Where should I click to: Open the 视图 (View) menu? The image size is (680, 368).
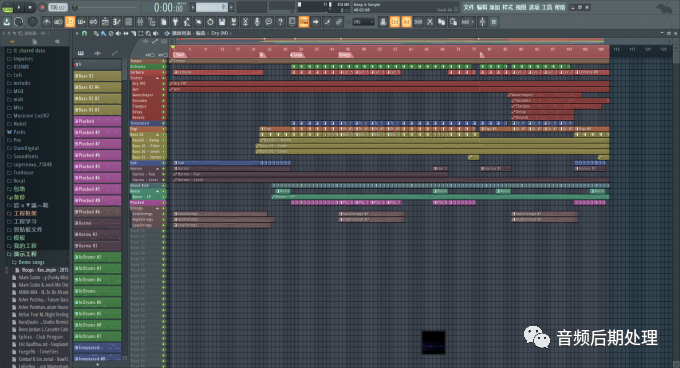pyautogui.click(x=520, y=7)
